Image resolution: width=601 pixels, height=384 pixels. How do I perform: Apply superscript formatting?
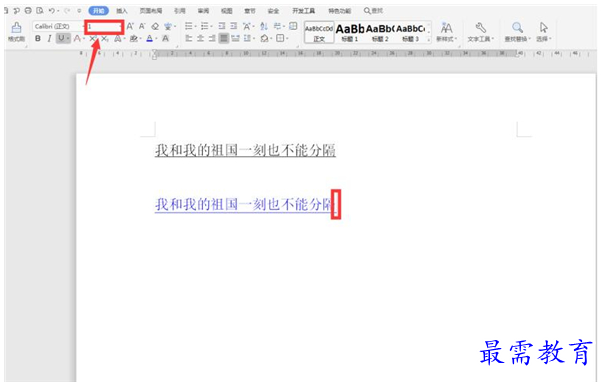point(93,38)
